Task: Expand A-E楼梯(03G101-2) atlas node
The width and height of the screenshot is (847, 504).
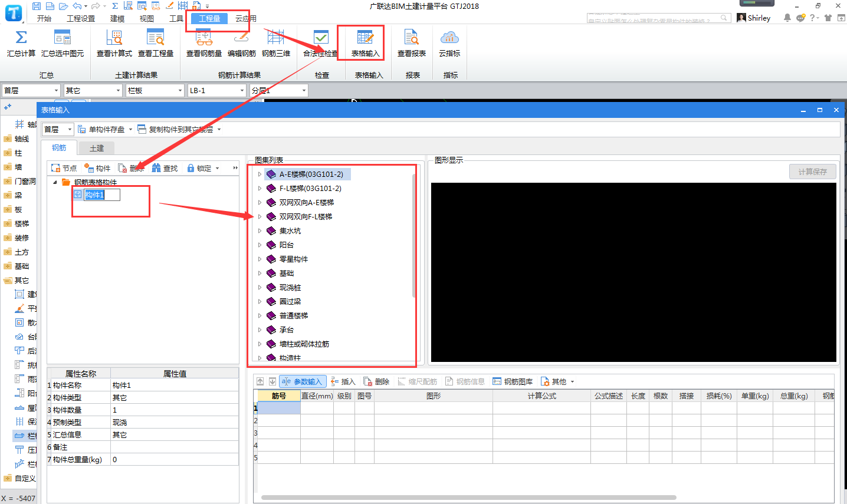Action: [x=260, y=174]
